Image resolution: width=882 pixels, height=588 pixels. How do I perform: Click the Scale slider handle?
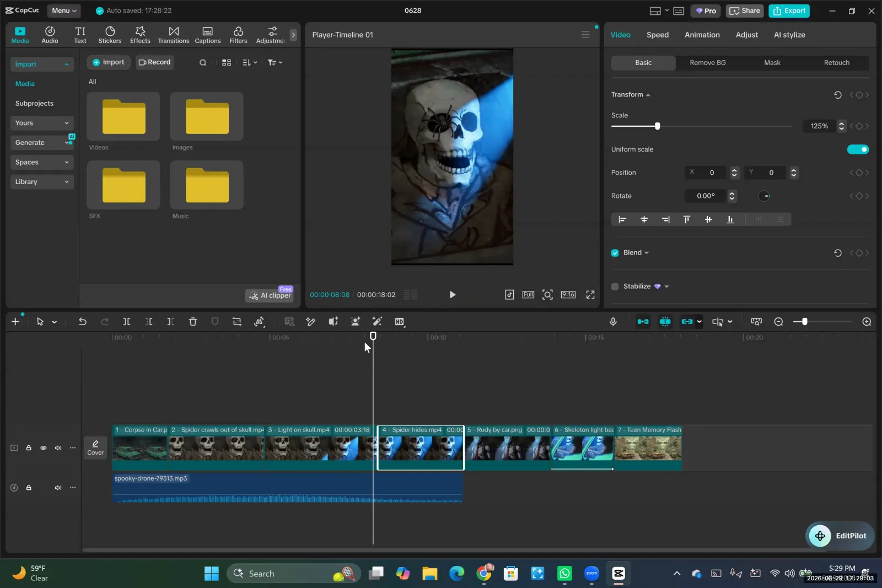click(657, 126)
